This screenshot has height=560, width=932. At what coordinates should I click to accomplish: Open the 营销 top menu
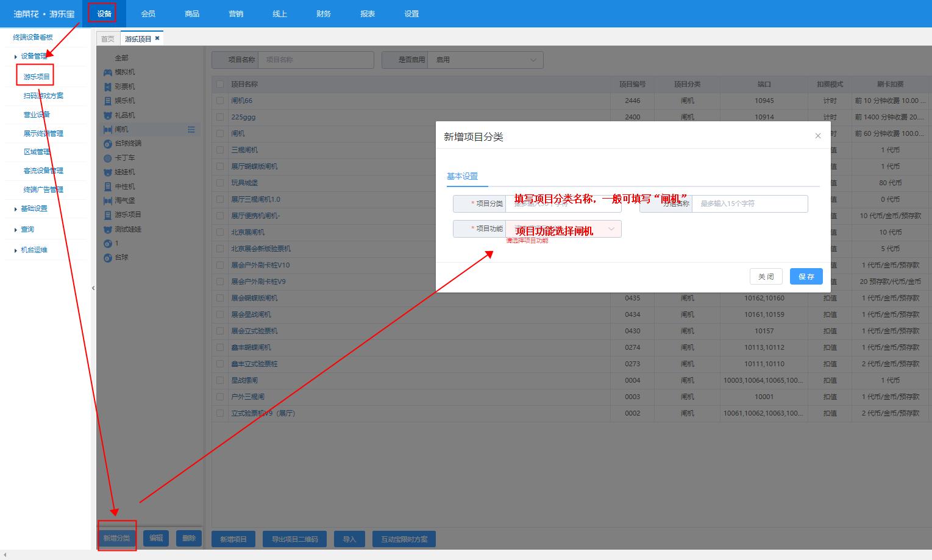tap(236, 13)
